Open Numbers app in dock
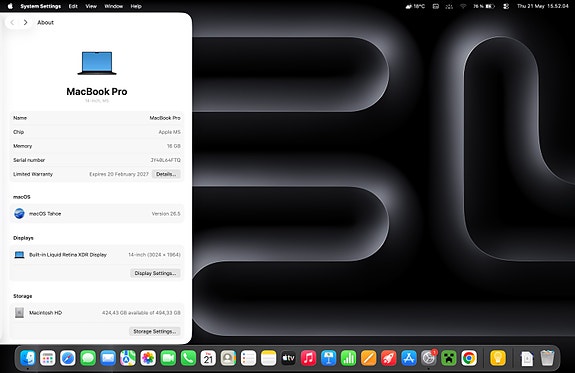The height and width of the screenshot is (373, 575). pyautogui.click(x=348, y=358)
